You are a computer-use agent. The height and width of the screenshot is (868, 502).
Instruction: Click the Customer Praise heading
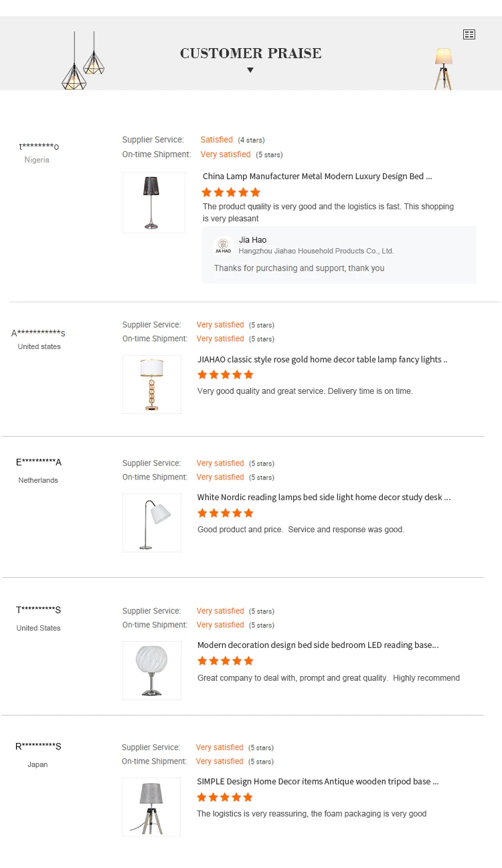(x=250, y=53)
